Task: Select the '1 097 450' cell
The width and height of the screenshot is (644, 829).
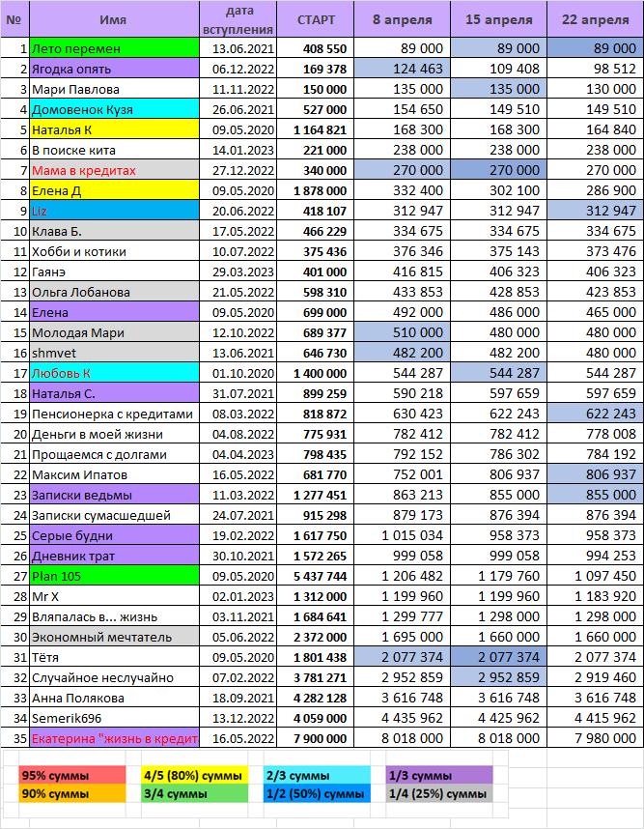Action: point(596,576)
